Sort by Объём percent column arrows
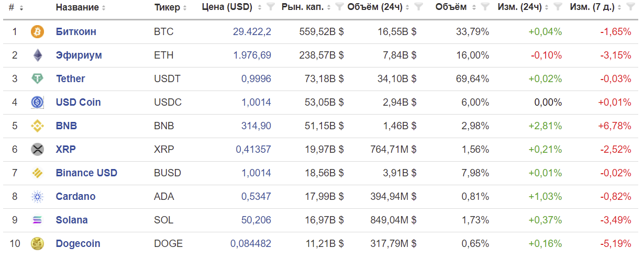The image size is (644, 259). [474, 8]
